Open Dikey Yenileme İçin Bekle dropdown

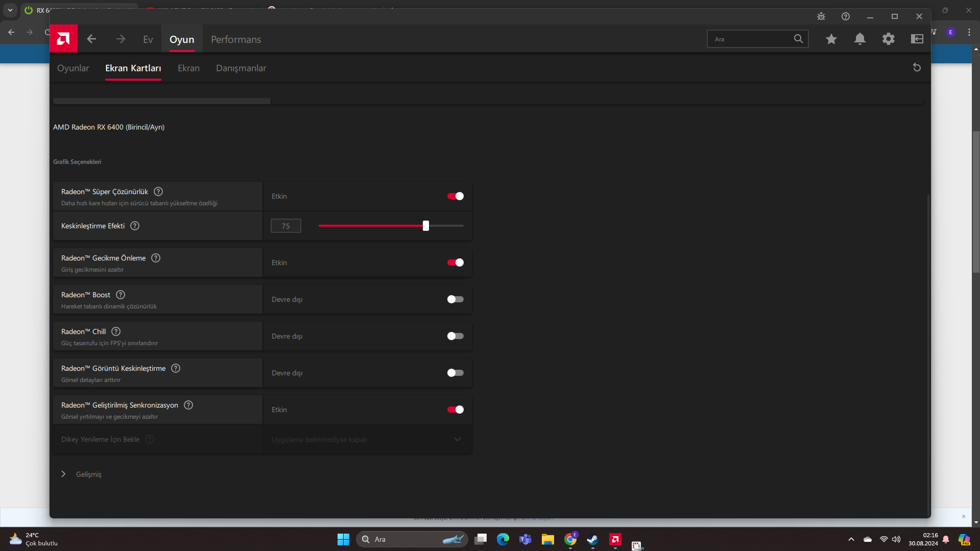368,440
